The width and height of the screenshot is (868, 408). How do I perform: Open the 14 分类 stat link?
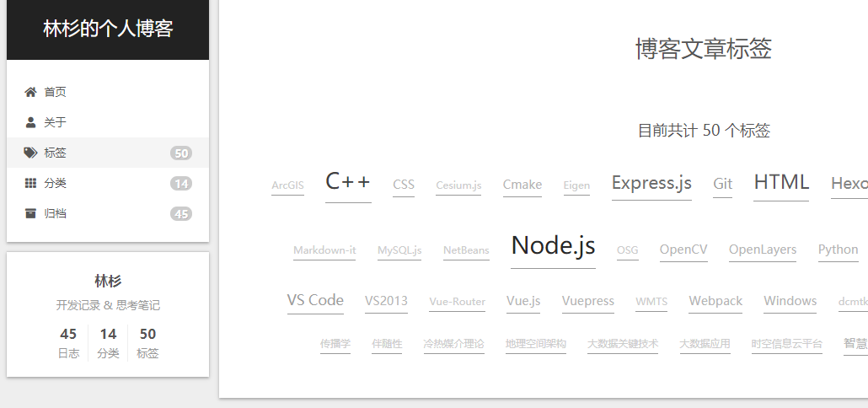pos(108,343)
